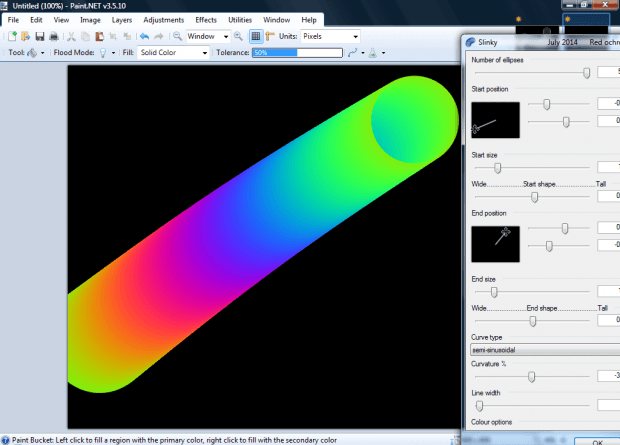This screenshot has width=620, height=445.
Task: Save the image with the floppy disk icon
Action: (x=40, y=36)
